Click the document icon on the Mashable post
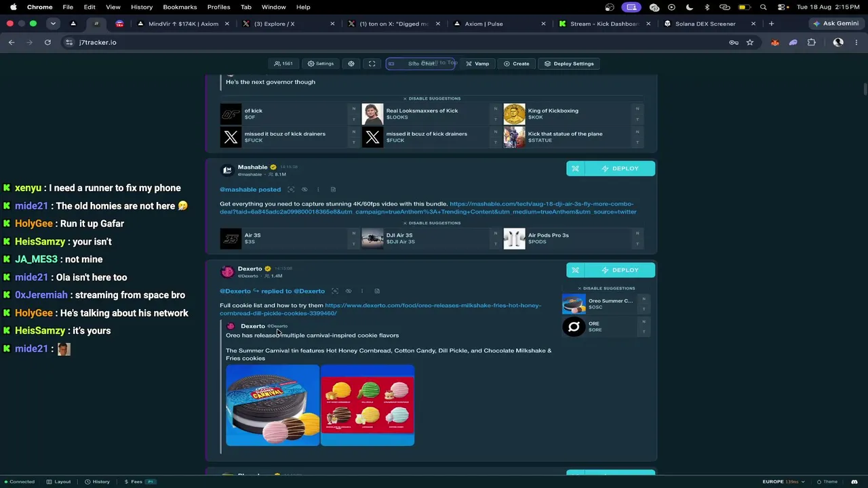Viewport: 868px width, 488px height. (x=333, y=190)
